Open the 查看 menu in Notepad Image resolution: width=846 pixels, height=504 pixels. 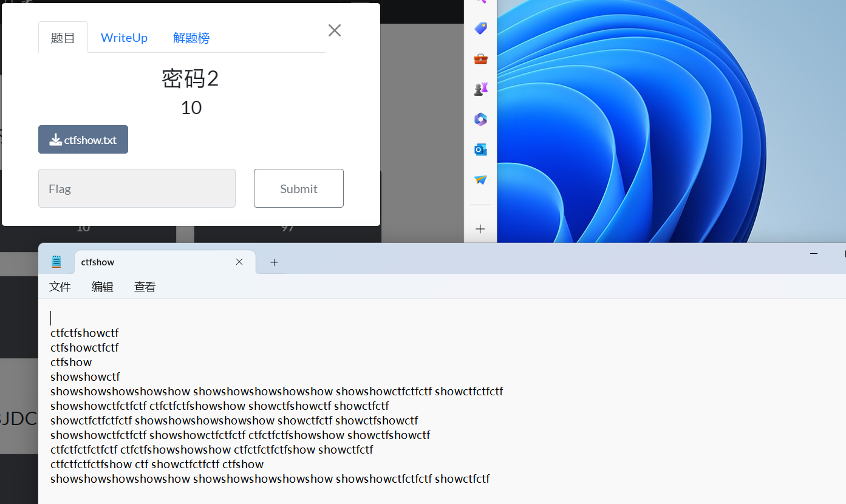pos(145,287)
